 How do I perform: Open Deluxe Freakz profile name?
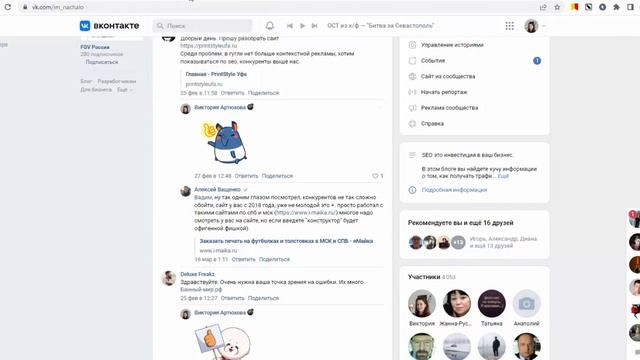click(x=197, y=274)
